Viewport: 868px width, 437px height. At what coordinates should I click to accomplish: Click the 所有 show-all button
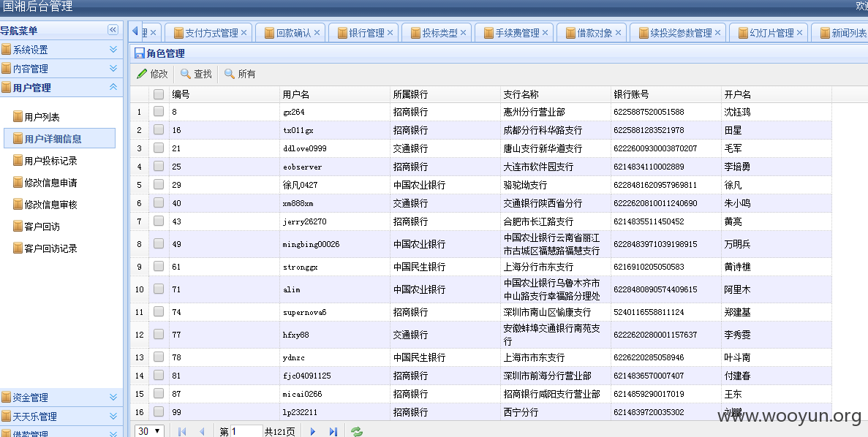(x=241, y=74)
